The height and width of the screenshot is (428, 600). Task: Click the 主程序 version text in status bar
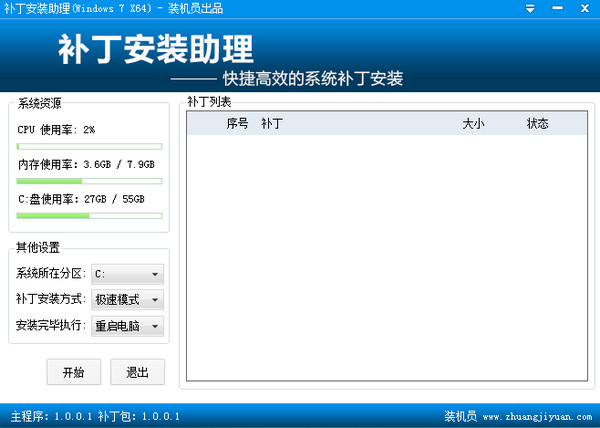(50, 416)
